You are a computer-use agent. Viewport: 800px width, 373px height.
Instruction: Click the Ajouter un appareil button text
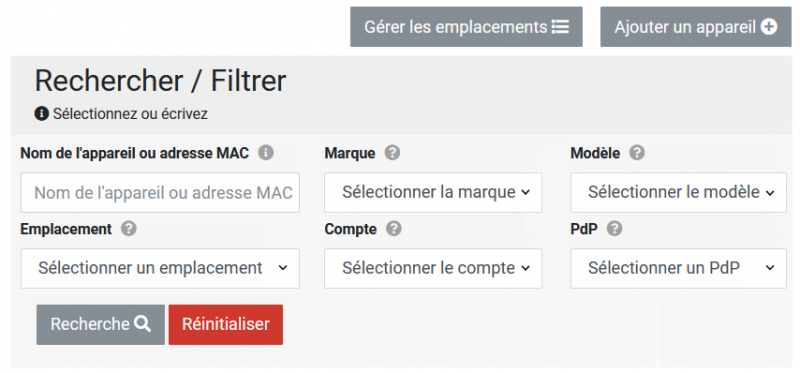click(685, 27)
